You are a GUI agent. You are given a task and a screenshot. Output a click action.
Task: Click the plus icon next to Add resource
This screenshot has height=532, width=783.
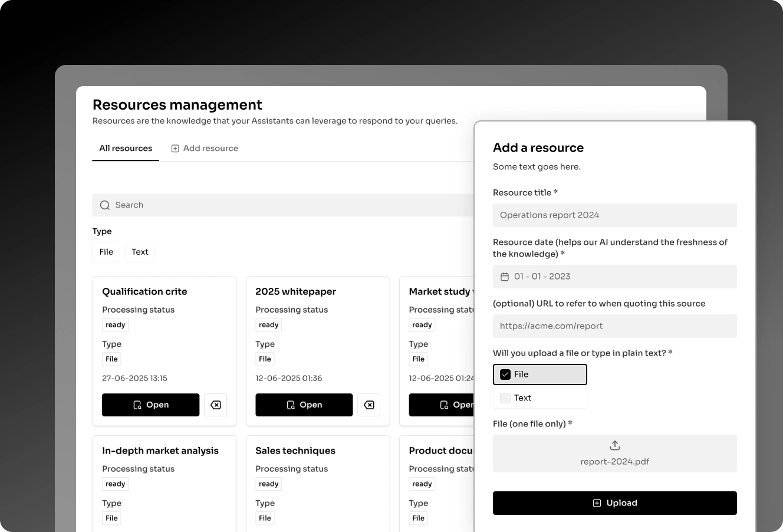[x=175, y=148]
